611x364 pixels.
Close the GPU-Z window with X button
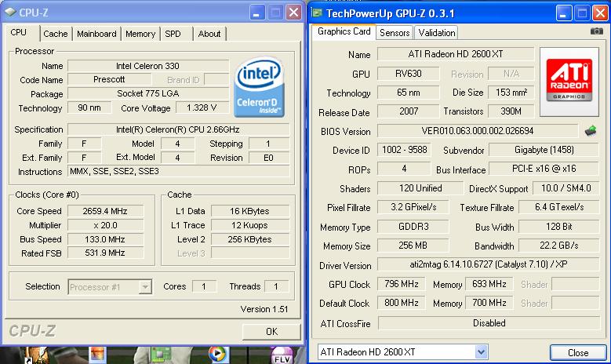pos(601,13)
